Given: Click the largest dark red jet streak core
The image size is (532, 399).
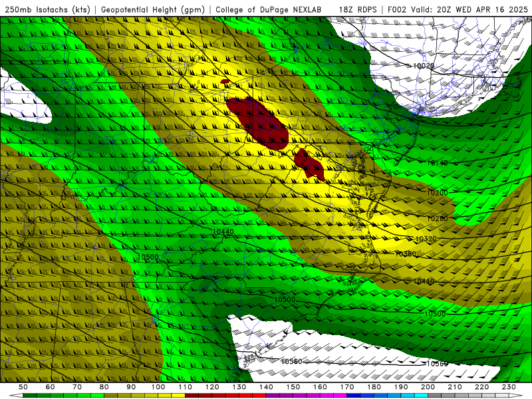Looking at the screenshot, I should point(259,123).
